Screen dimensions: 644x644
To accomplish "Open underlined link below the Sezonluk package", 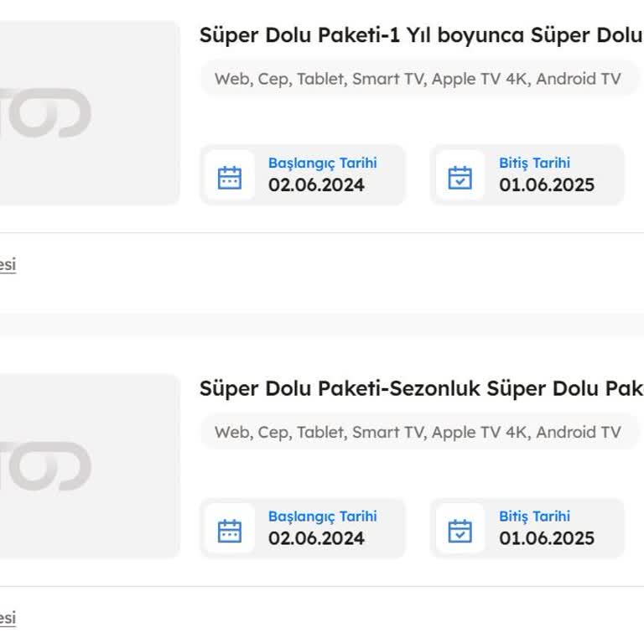I will (x=8, y=619).
